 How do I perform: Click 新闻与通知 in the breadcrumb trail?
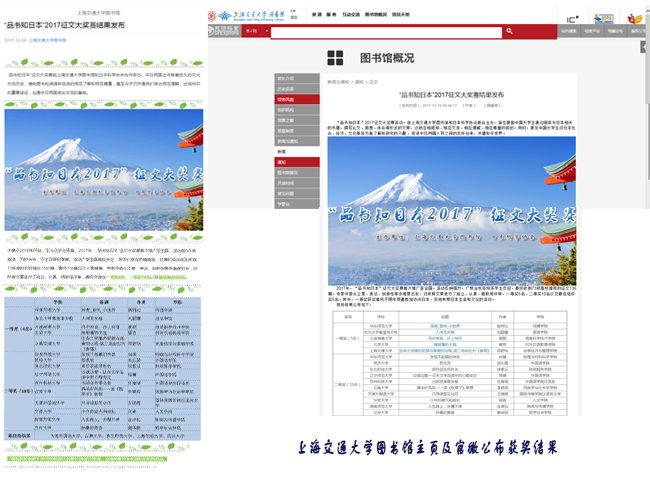pos(339,82)
